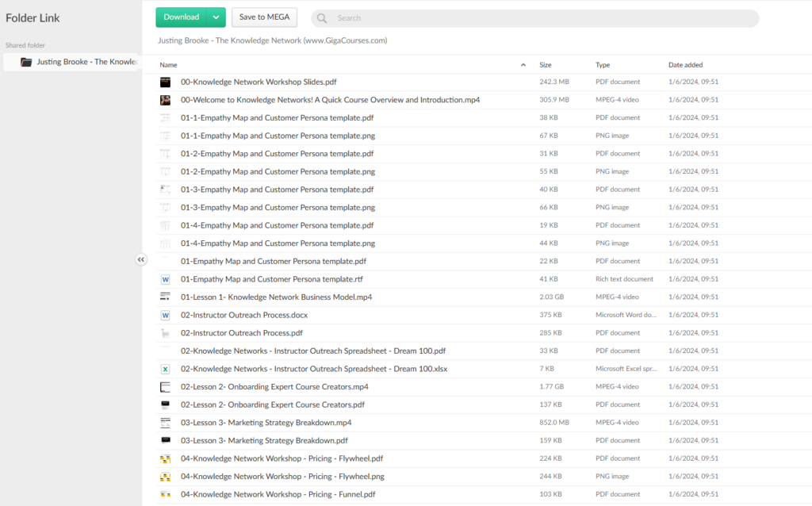Sort by the Type column header

(x=603, y=65)
